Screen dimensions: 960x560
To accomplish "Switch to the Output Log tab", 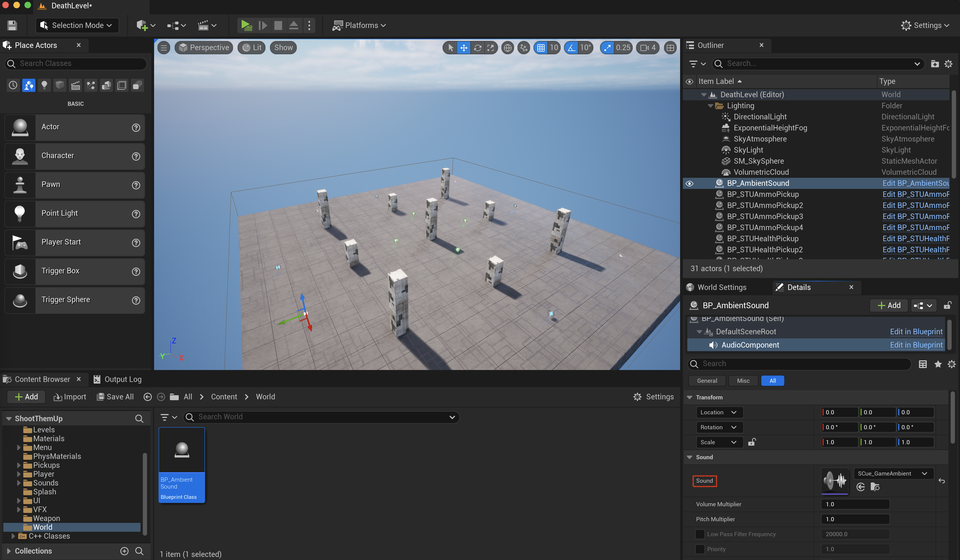I will [x=118, y=379].
